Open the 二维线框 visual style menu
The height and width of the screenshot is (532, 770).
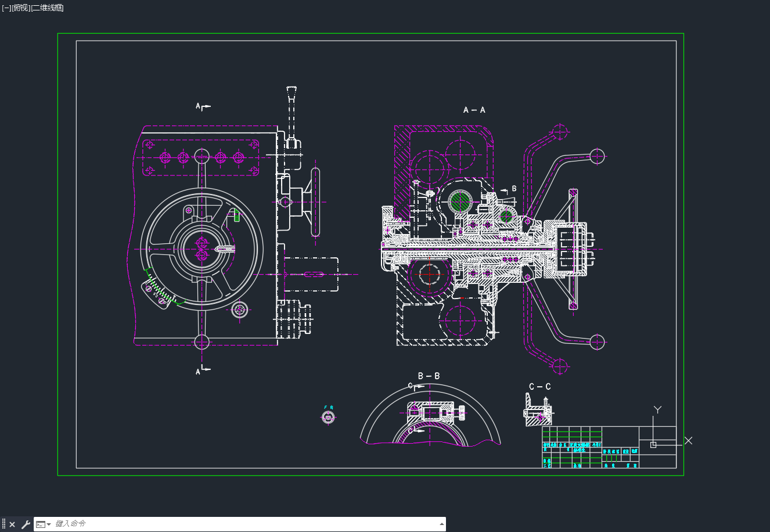(47, 8)
